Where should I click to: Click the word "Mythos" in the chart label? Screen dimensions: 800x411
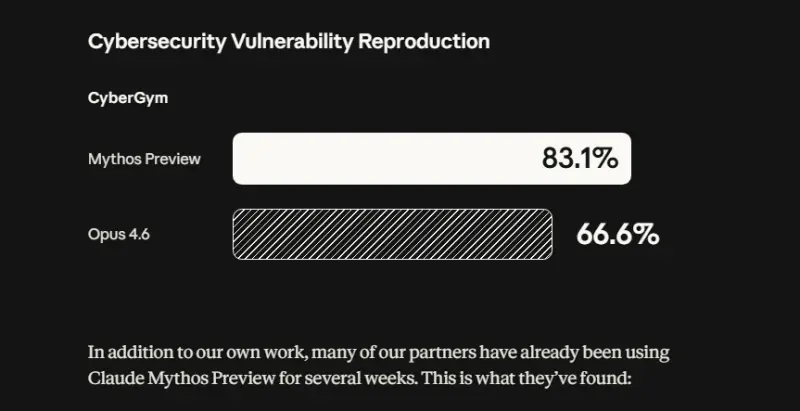click(x=114, y=159)
